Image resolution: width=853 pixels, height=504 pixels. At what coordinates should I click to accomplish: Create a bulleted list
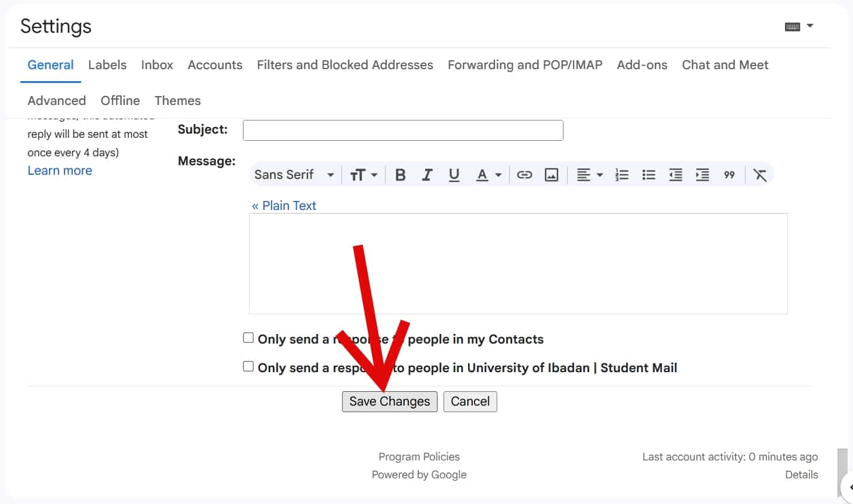648,174
